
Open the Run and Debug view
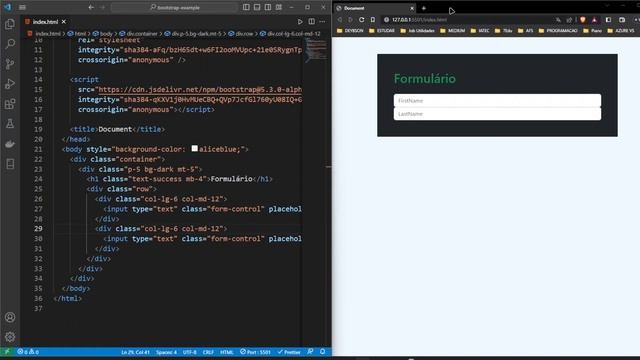coord(10,84)
